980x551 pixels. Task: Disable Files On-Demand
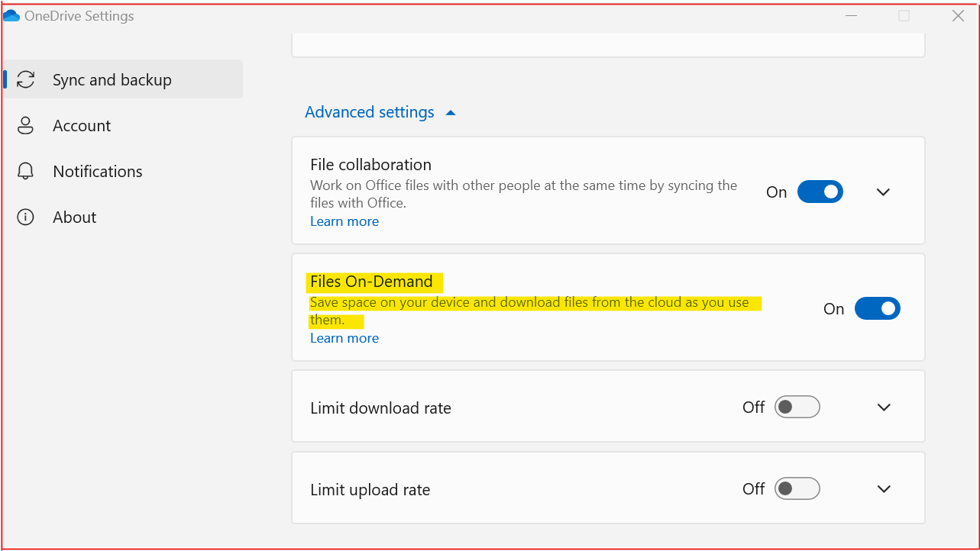(877, 308)
